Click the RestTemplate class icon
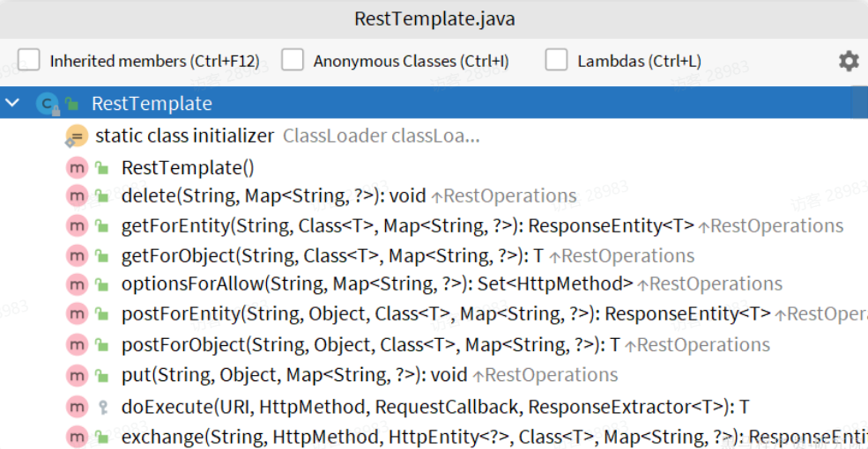Image resolution: width=868 pixels, height=449 pixels. [x=47, y=104]
